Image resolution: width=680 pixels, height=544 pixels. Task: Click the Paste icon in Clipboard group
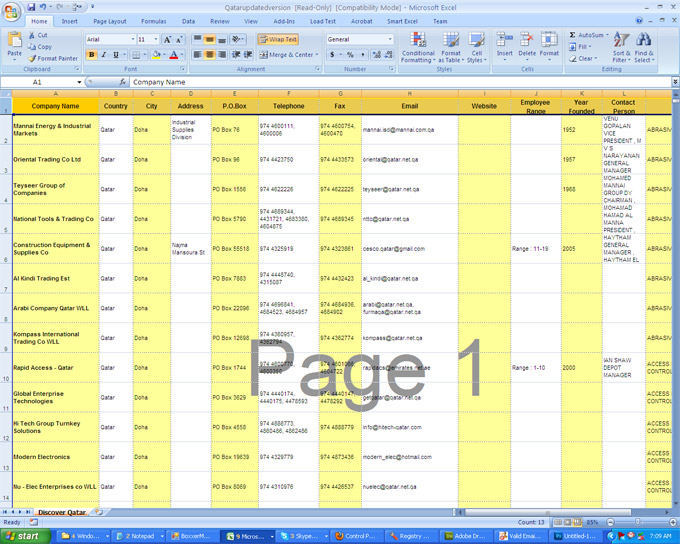tap(14, 43)
